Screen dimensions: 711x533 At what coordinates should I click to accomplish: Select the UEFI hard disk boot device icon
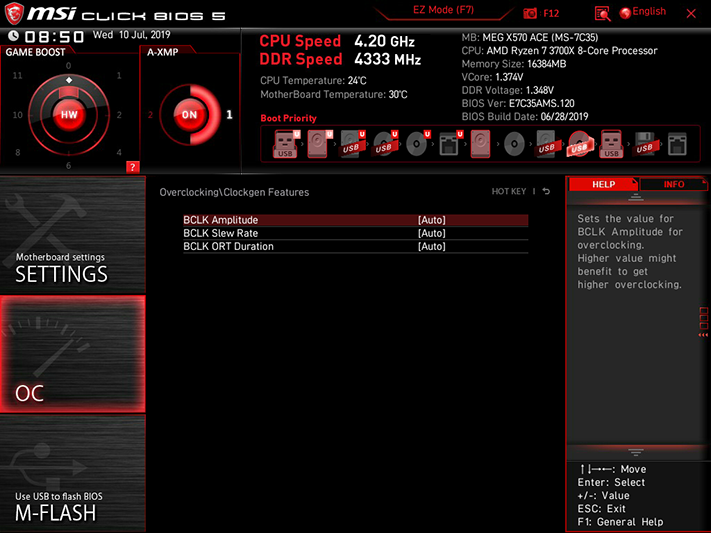pos(319,144)
